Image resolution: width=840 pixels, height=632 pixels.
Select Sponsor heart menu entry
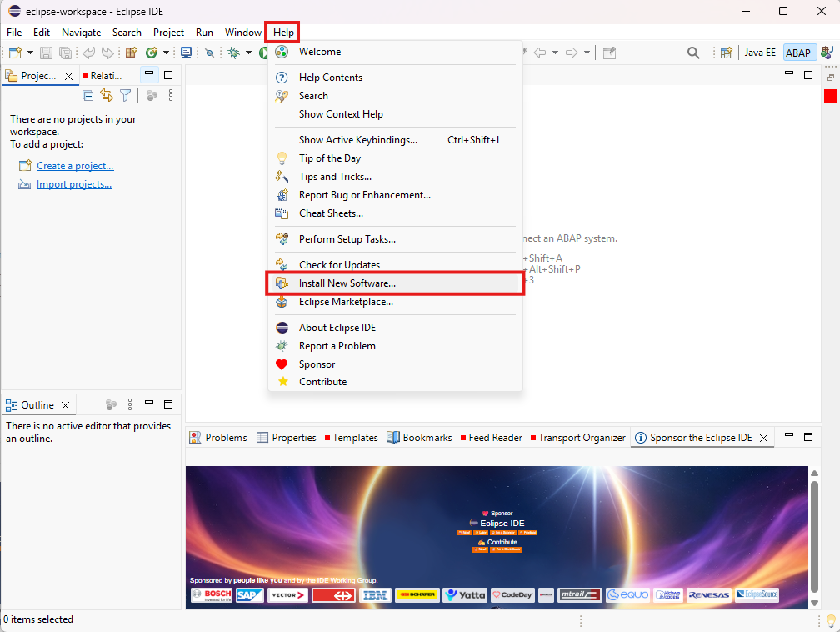click(395, 364)
